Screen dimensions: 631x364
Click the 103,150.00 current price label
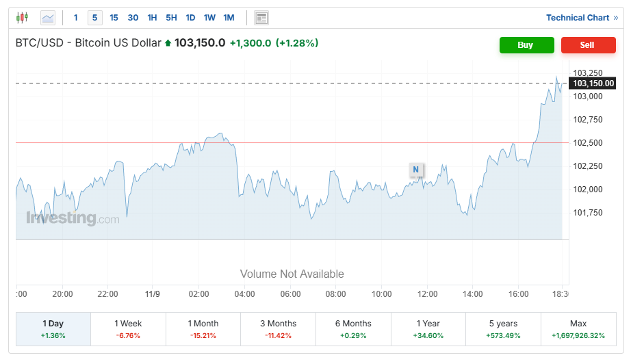[593, 83]
